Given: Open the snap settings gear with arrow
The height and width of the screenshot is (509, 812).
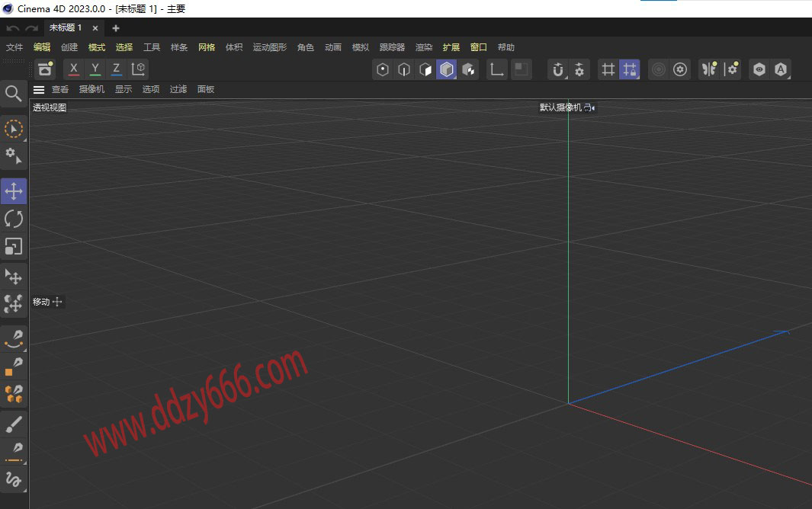Looking at the screenshot, I should coord(579,69).
